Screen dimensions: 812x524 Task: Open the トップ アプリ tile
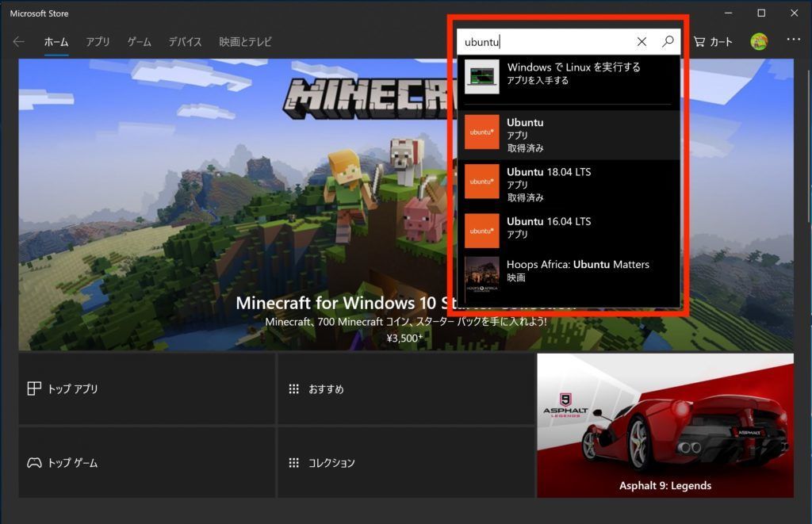147,389
